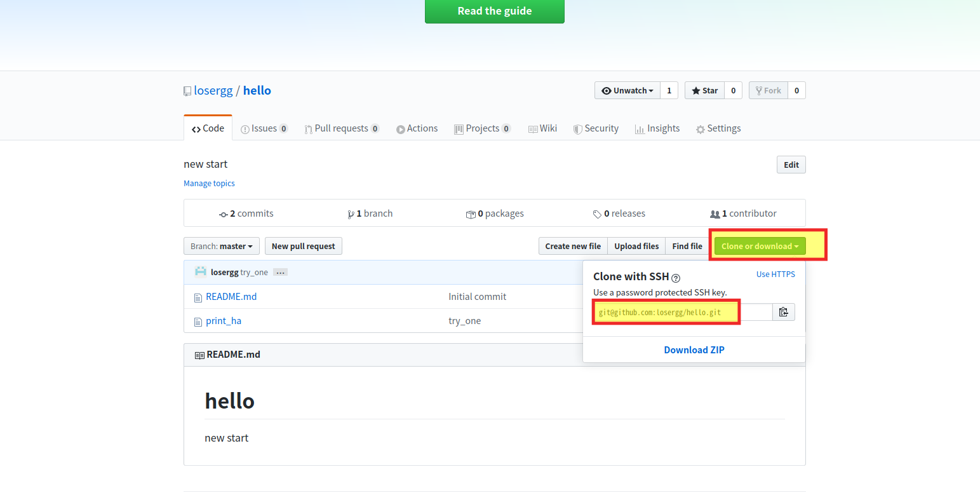Expand the Branch: master selector
Screen dimensions: 980x495
222,246
